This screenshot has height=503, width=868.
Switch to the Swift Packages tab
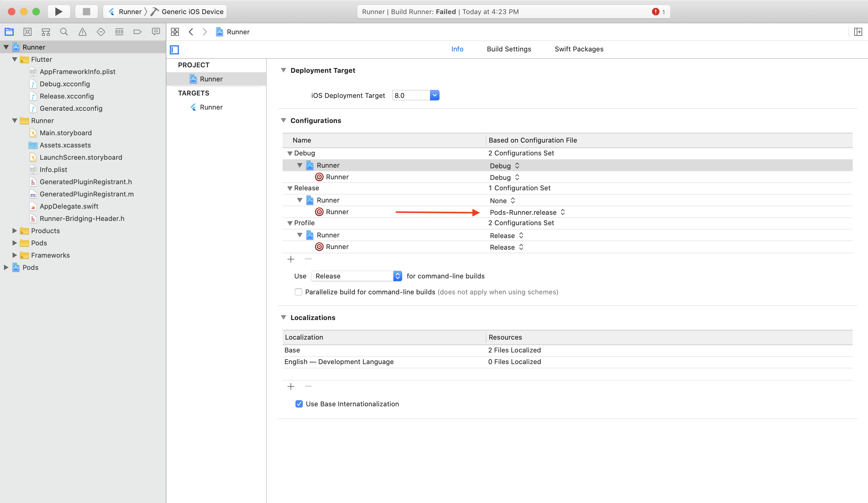point(579,49)
